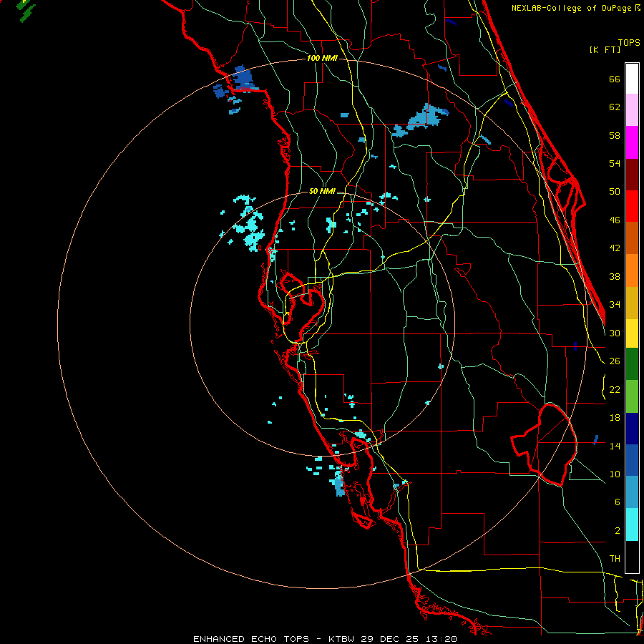Select the cyan swatch in the legend

(632, 525)
